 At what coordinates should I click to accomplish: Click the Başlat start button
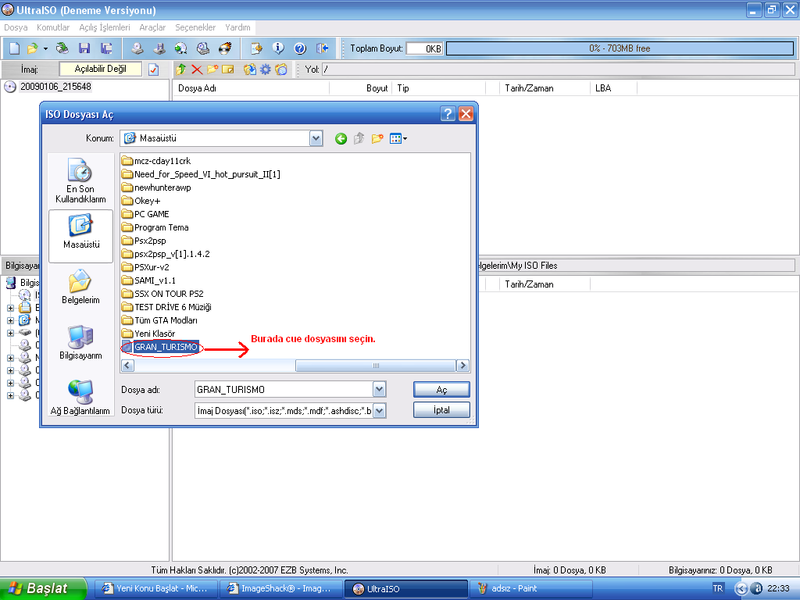pyautogui.click(x=43, y=589)
